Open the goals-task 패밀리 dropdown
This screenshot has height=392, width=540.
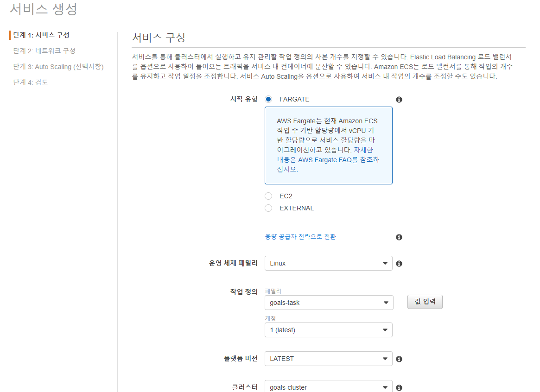(329, 303)
